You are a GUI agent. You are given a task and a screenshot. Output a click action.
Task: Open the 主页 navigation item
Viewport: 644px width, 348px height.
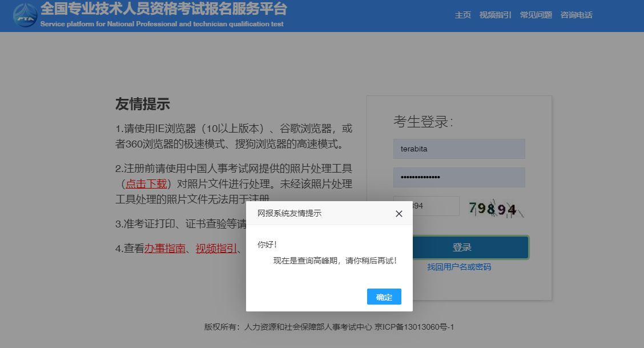[x=462, y=15]
